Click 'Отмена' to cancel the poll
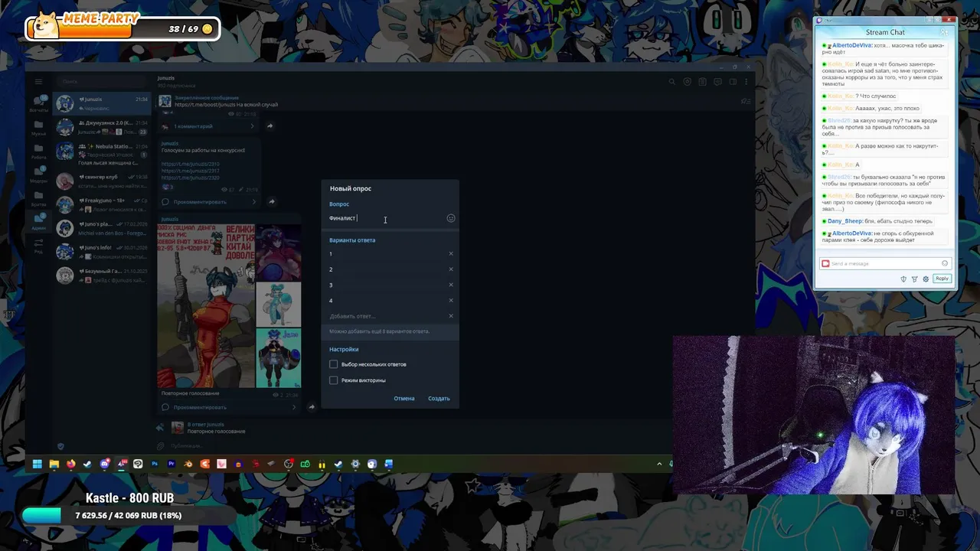Viewport: 980px width, 551px height. 404,398
